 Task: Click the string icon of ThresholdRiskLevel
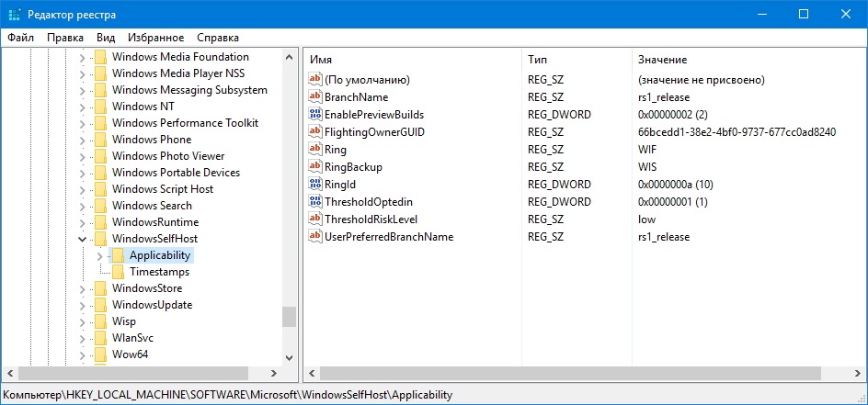pyautogui.click(x=315, y=219)
